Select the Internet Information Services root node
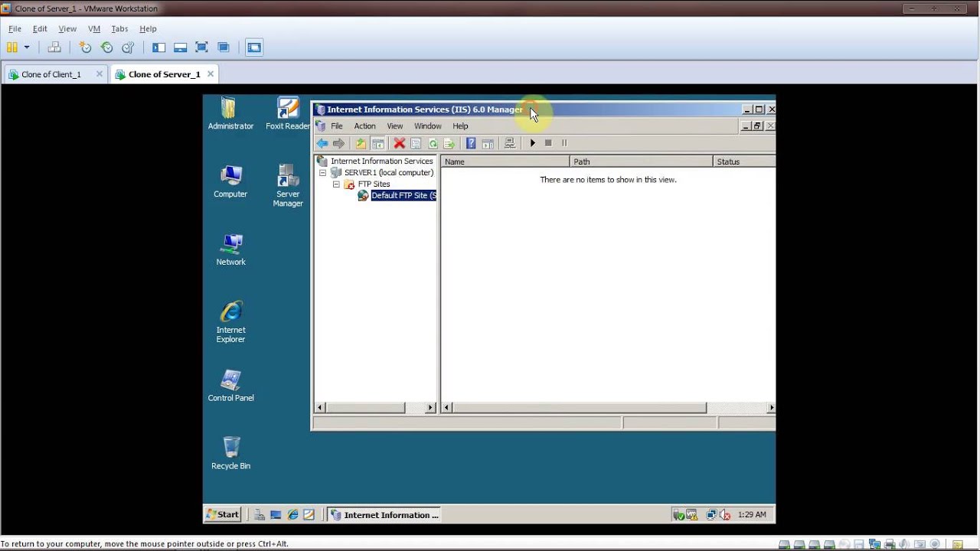This screenshot has width=980, height=551. click(381, 161)
